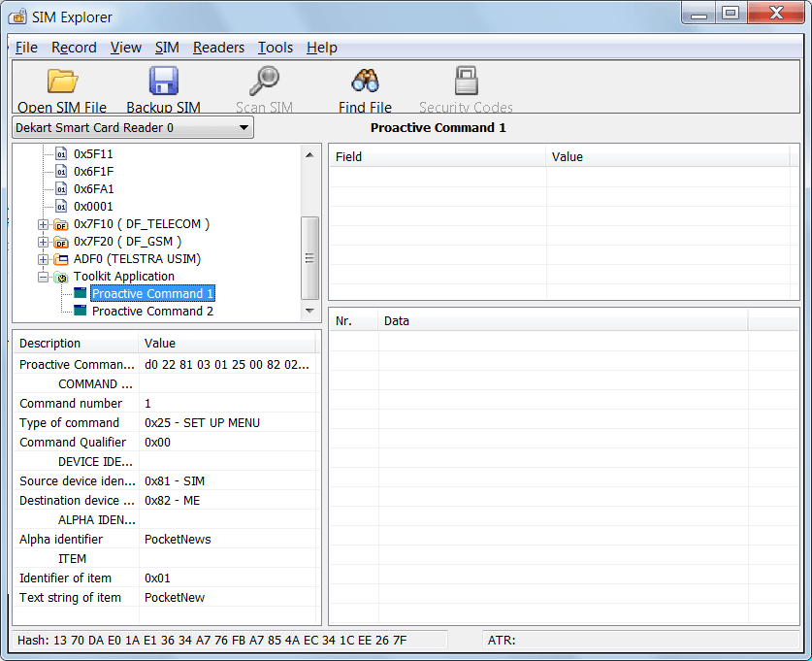Click the Backup SIM toolbar icon
The width and height of the screenshot is (812, 661).
click(162, 82)
